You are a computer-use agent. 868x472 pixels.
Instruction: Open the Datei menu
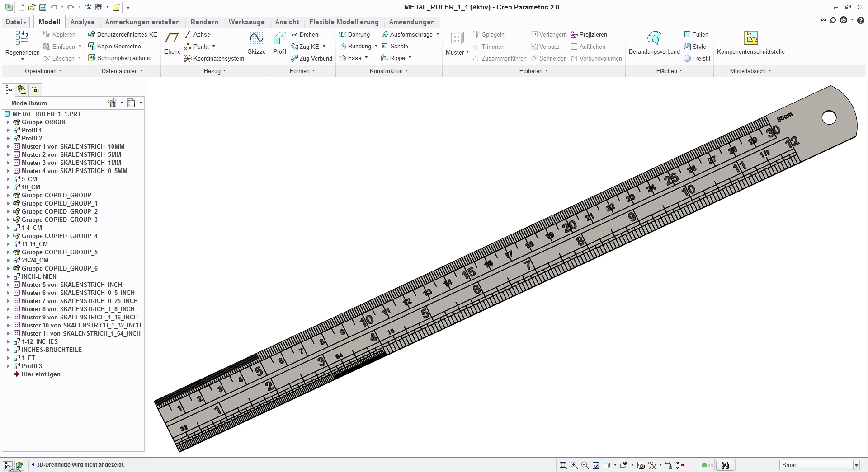[x=16, y=22]
